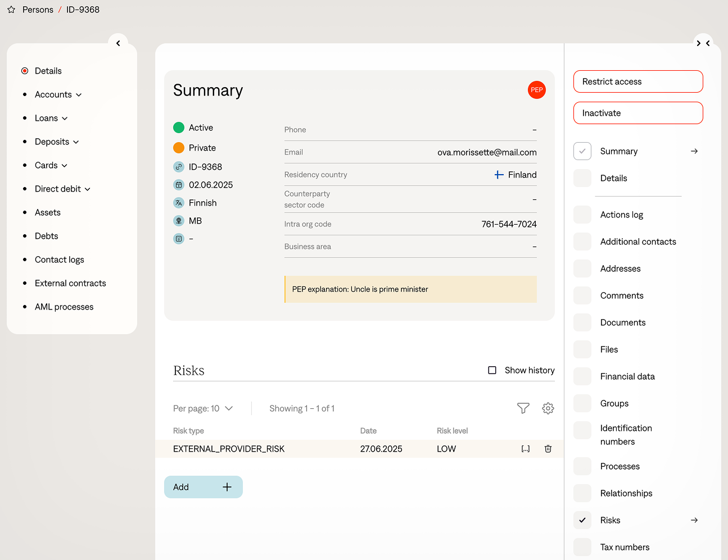
Task: Expand the Deposits menu
Action: click(x=57, y=142)
